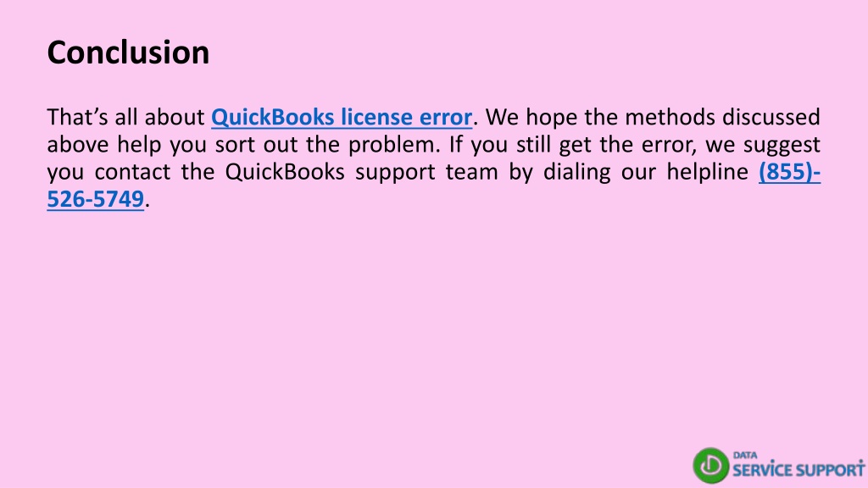The height and width of the screenshot is (488, 868).
Task: Select the Conclusion heading
Action: tap(129, 53)
